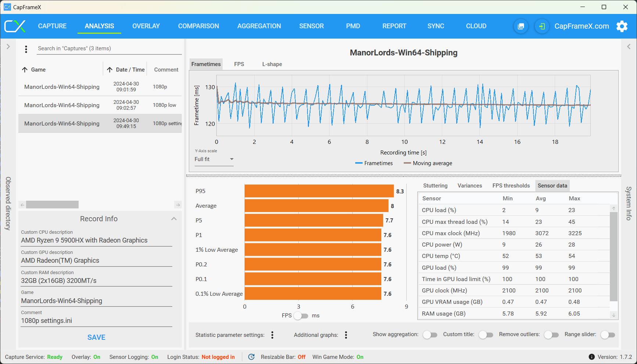Open the REPORT tab
The image size is (637, 364).
click(394, 26)
